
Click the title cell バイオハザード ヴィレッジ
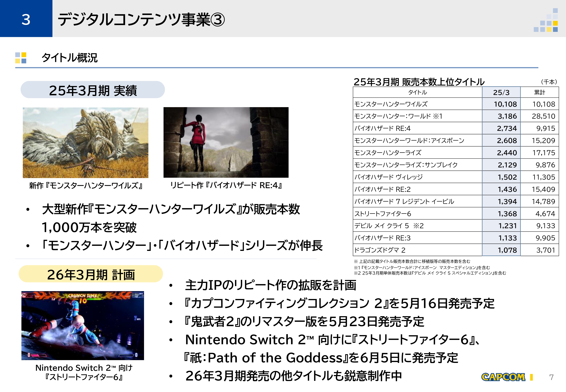pyautogui.click(x=417, y=177)
